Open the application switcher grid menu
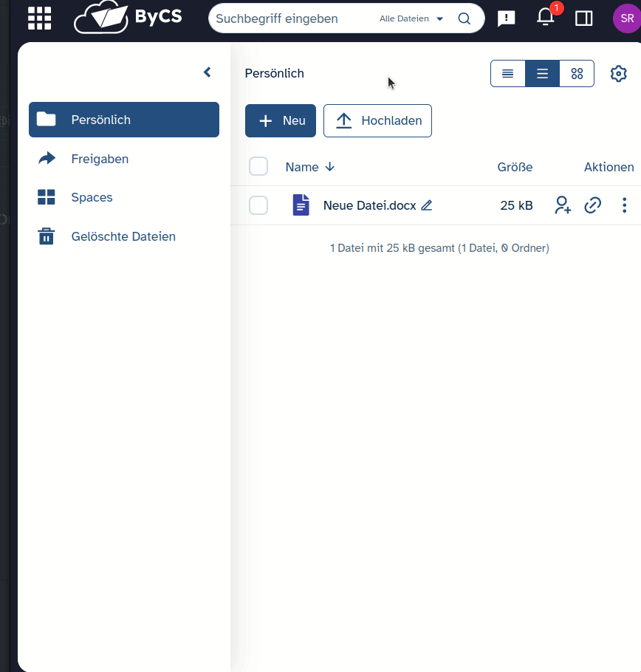This screenshot has width=641, height=672. point(39,18)
